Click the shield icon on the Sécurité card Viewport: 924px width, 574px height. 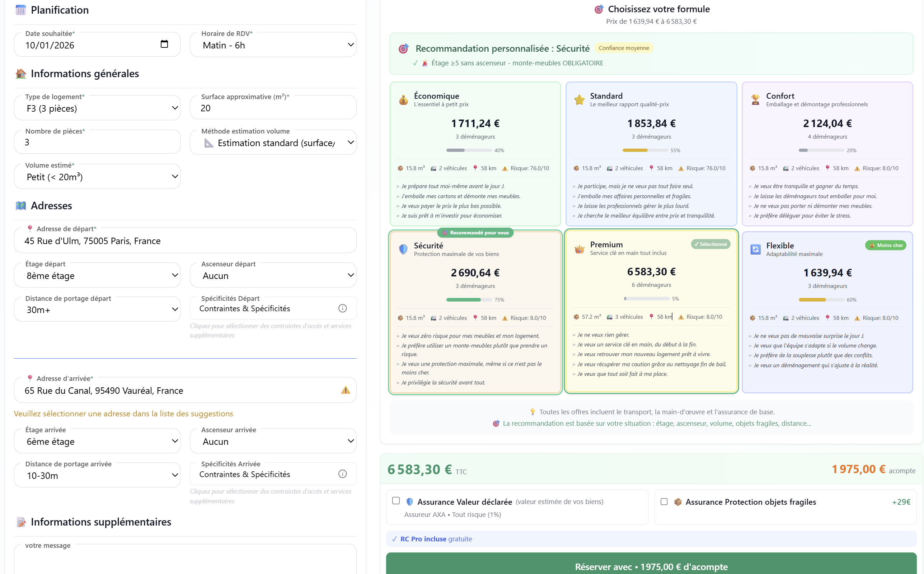(403, 249)
